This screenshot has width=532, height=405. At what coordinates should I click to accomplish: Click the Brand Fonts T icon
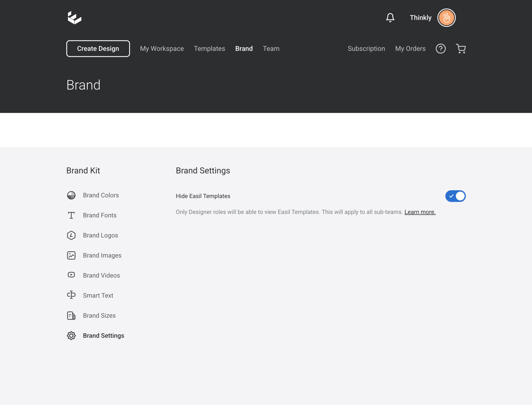point(71,215)
